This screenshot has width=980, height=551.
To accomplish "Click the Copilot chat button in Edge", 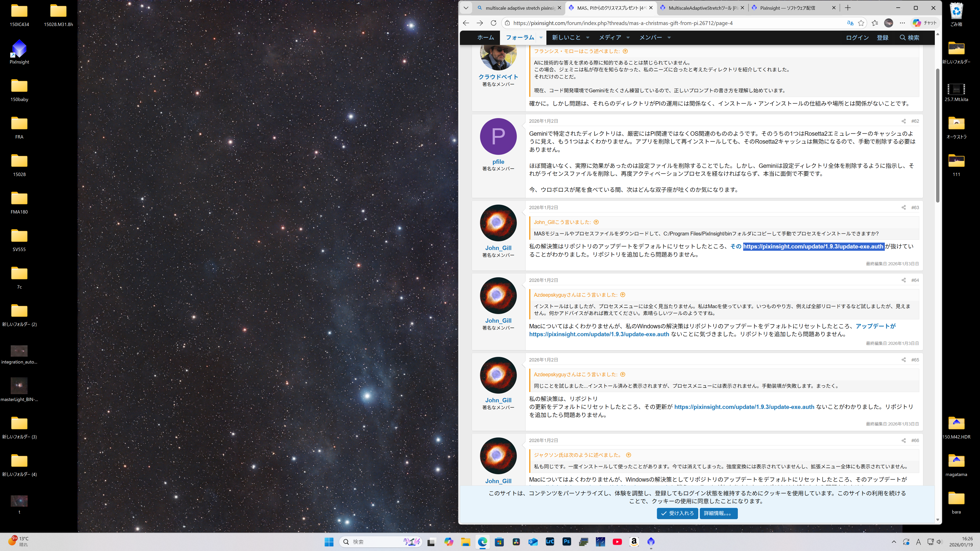I will tap(924, 23).
